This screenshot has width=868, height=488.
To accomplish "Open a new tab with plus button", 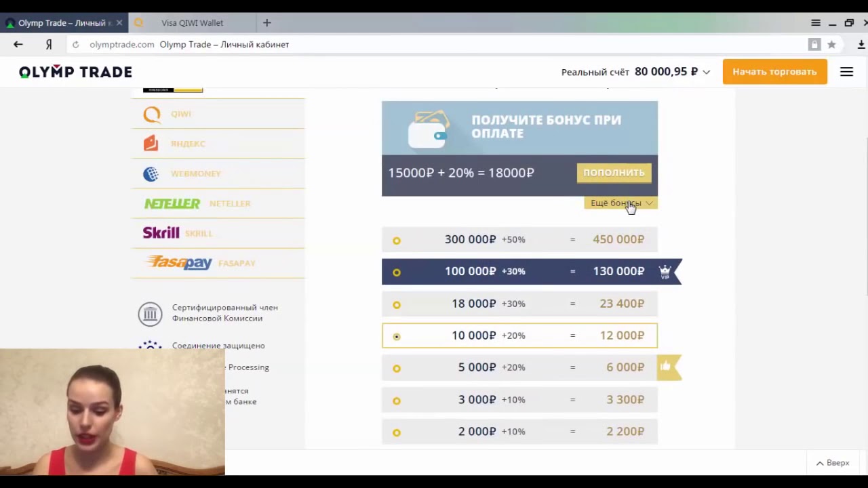I will (x=267, y=23).
